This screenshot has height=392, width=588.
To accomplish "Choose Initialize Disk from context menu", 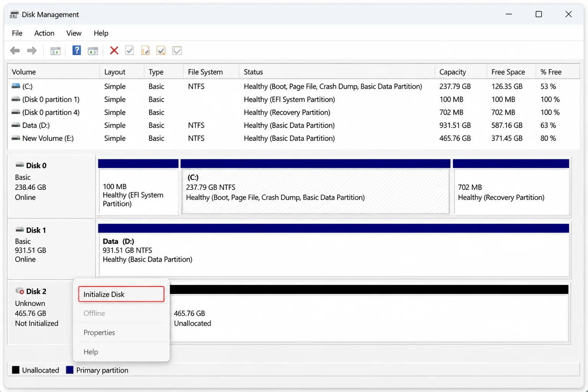I will click(x=121, y=294).
